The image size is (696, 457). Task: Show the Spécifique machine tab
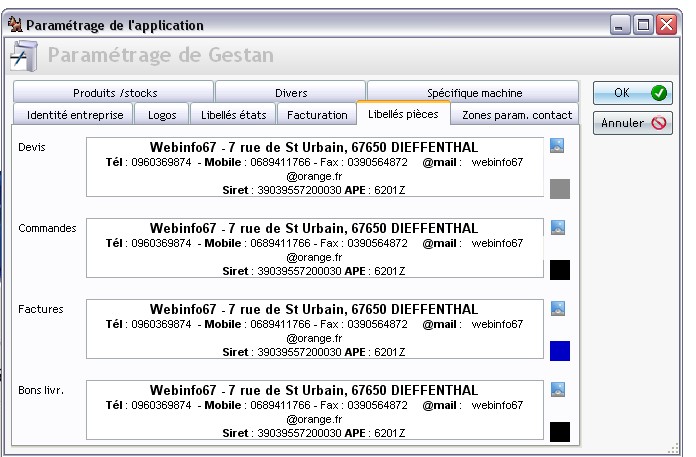tap(474, 93)
